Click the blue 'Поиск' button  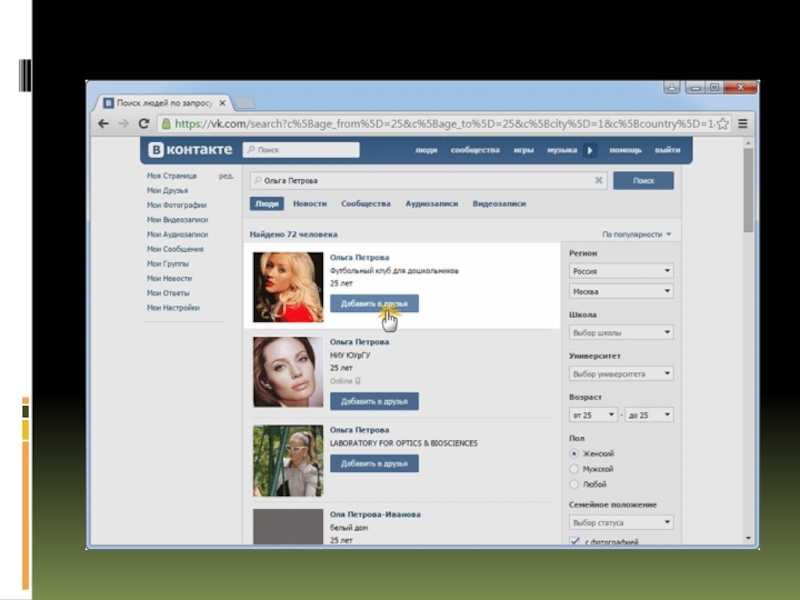(643, 180)
